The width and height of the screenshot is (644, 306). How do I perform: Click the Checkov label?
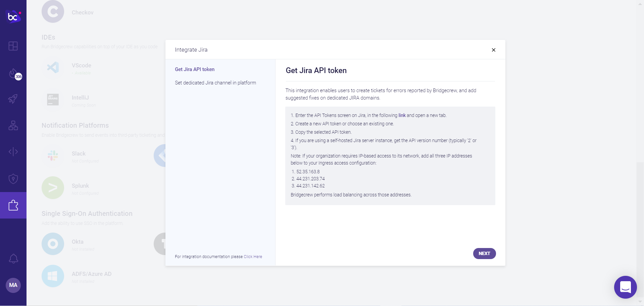point(83,12)
